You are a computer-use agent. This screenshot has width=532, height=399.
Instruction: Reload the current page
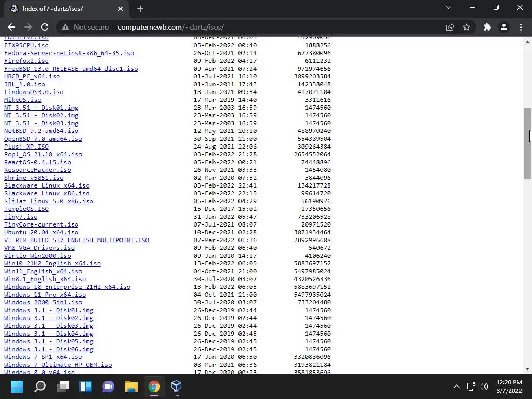tap(45, 27)
